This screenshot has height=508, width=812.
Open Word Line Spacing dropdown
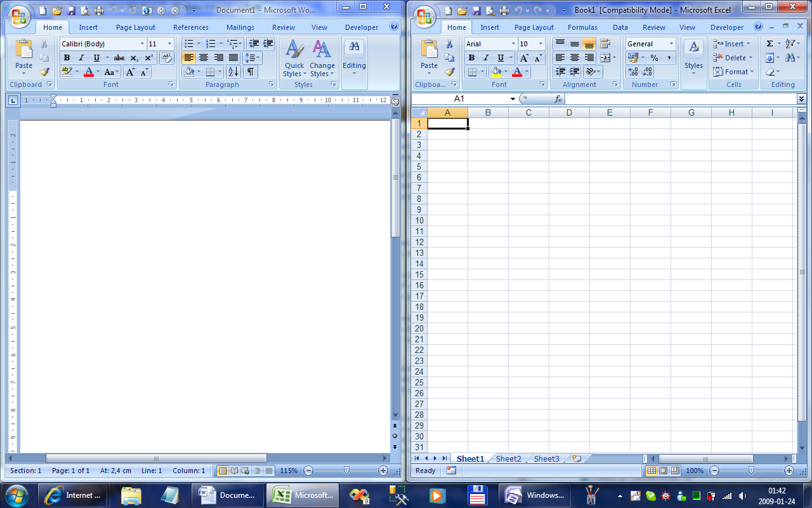tap(252, 58)
